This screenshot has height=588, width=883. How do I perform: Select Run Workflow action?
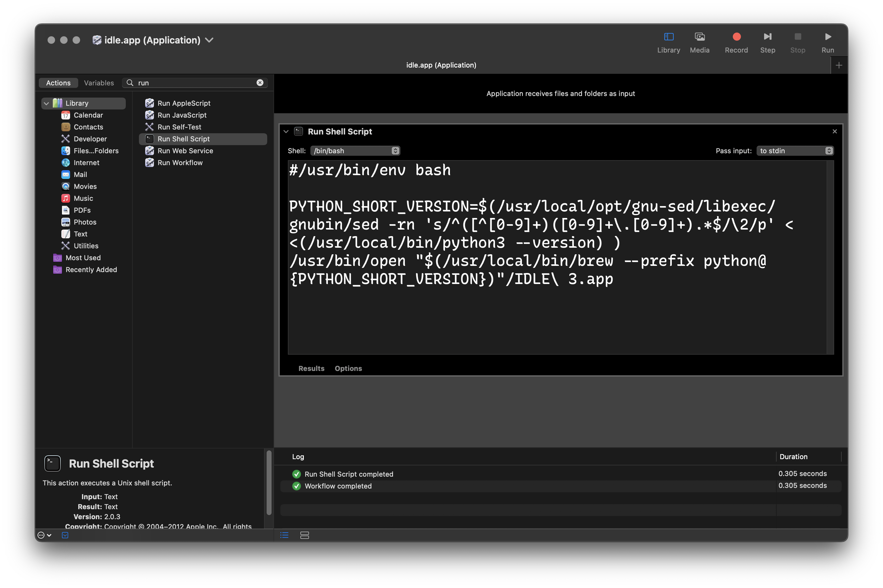click(x=202, y=163)
